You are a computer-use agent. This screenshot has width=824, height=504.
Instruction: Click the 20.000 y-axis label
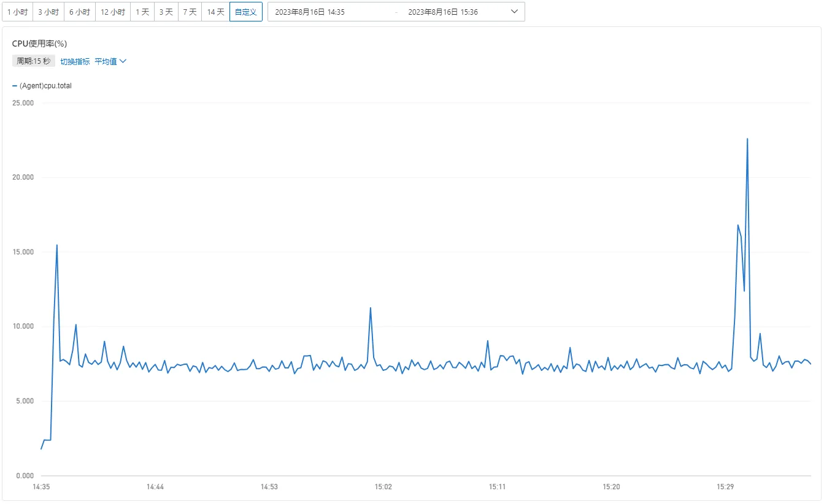point(24,178)
